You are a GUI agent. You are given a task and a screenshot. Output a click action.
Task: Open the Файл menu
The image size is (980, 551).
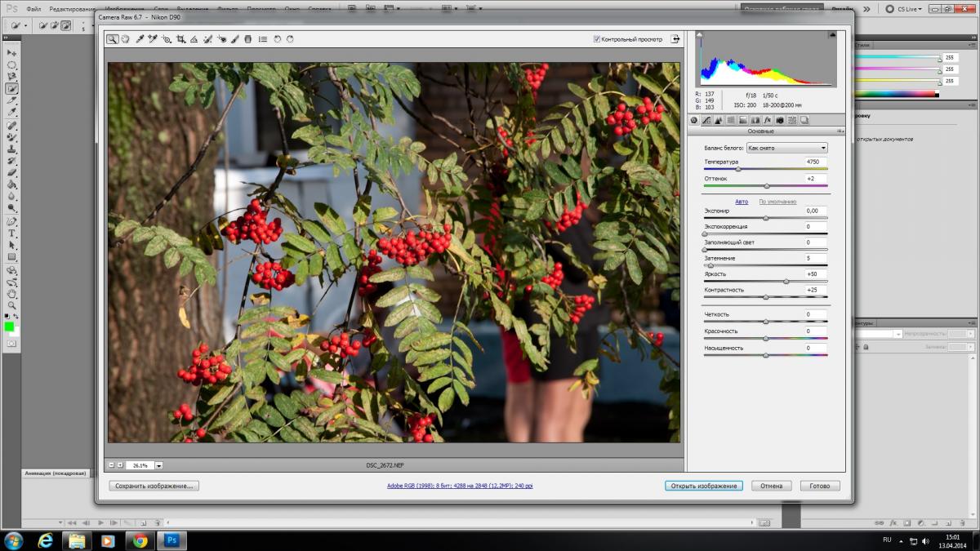[33, 9]
